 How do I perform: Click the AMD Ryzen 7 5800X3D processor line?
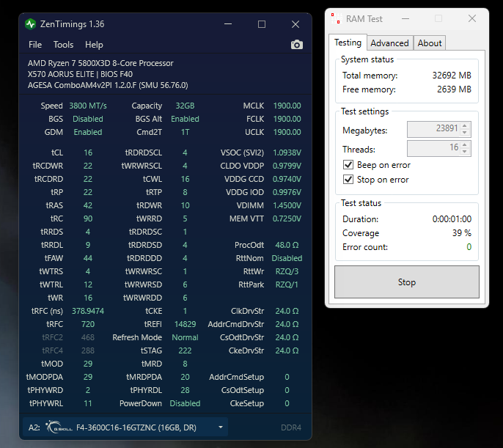point(100,63)
